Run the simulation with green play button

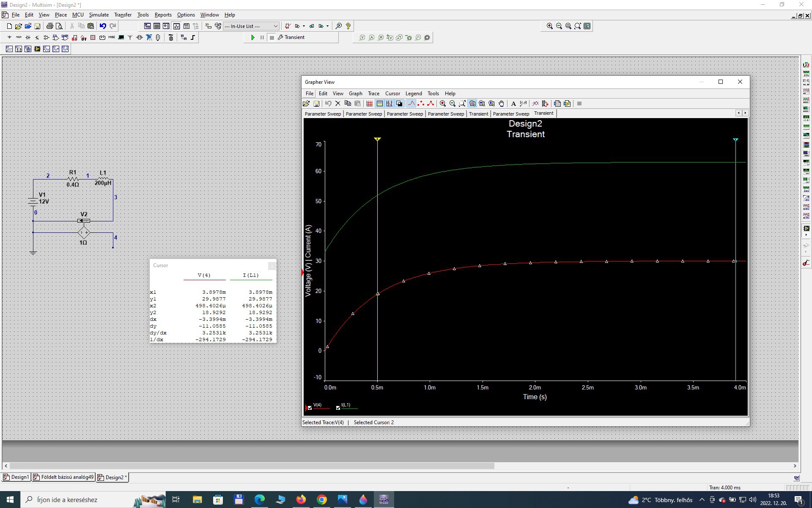pyautogui.click(x=253, y=37)
